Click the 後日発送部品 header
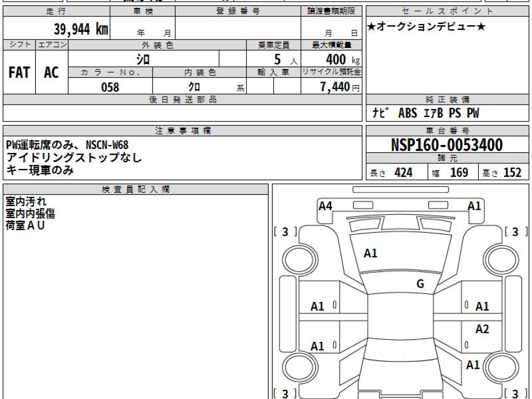 tap(182, 100)
